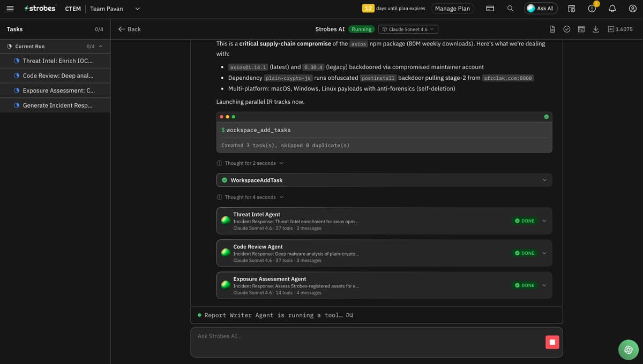The image size is (643, 364).
Task: Open the alerts icon with badge
Action: (x=593, y=7)
